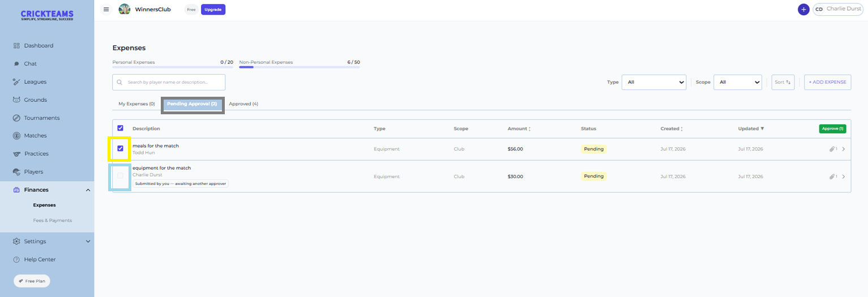Open details arrow for equipment for the match
Viewport: 868px width, 297px height.
[844, 177]
